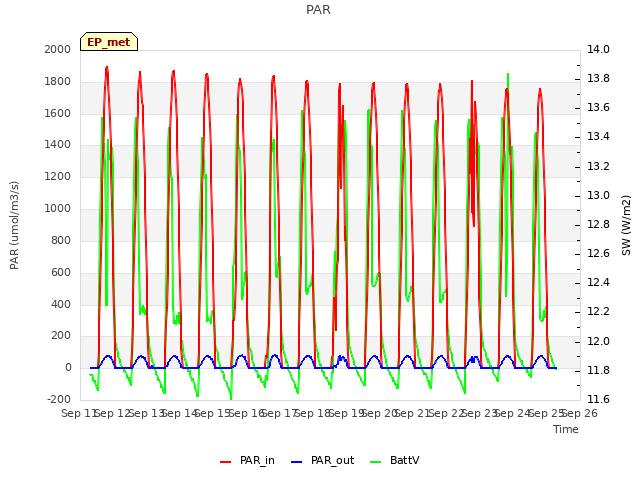Click the 14.0 right axis tick label
Screen dimensions: 640x480
pyautogui.click(x=598, y=49)
